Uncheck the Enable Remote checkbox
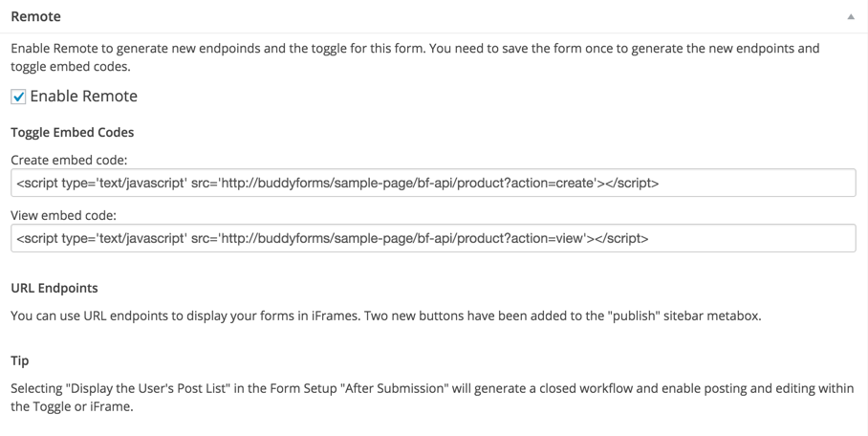 (18, 97)
